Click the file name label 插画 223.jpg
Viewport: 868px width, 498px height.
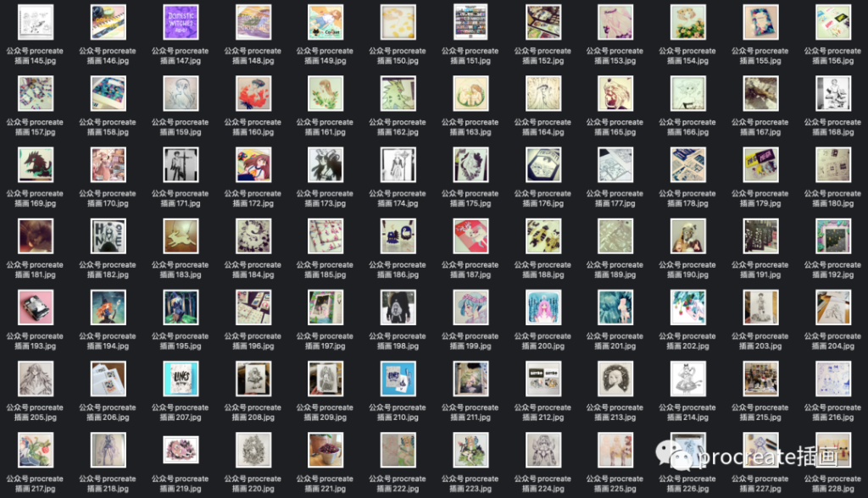click(x=470, y=484)
